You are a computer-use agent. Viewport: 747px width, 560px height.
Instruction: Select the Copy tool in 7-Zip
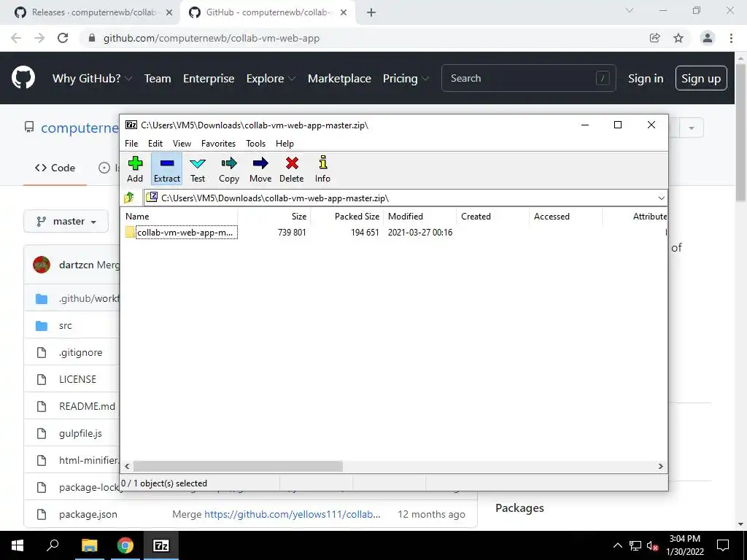point(228,169)
